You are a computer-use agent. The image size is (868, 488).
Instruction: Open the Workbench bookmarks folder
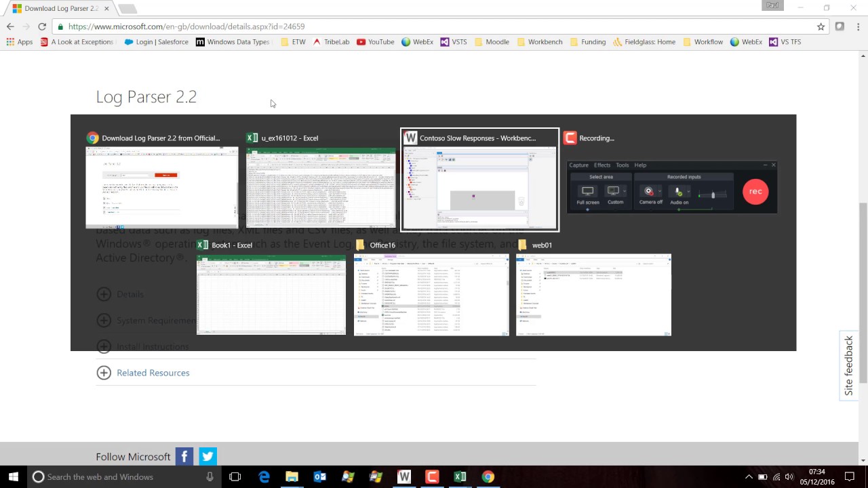(539, 42)
